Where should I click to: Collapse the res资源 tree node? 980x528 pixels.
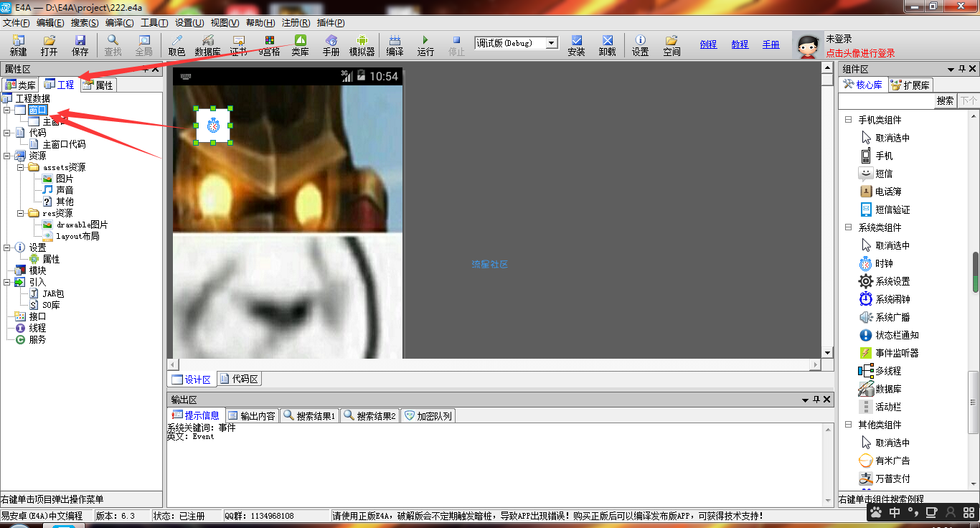click(20, 213)
